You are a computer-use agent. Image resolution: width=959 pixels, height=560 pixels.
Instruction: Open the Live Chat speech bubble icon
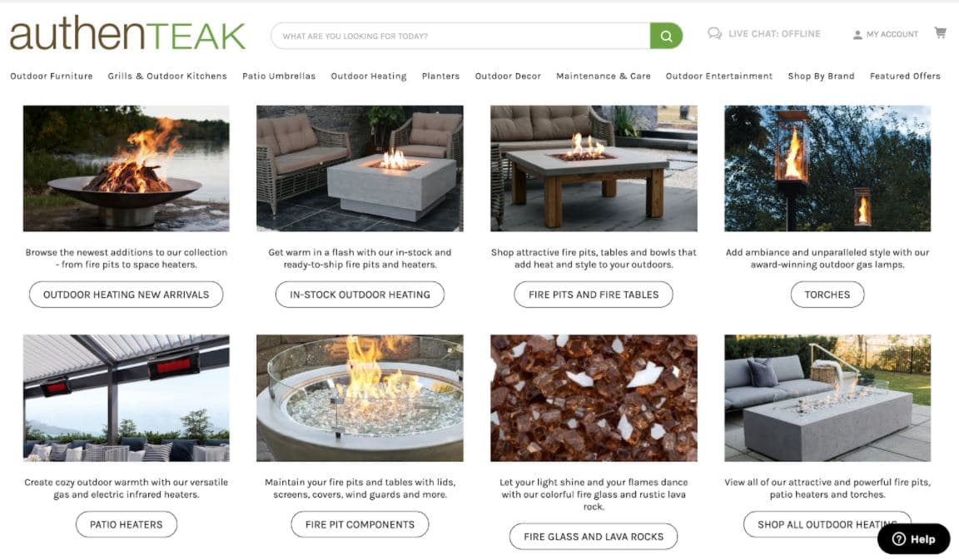714,33
